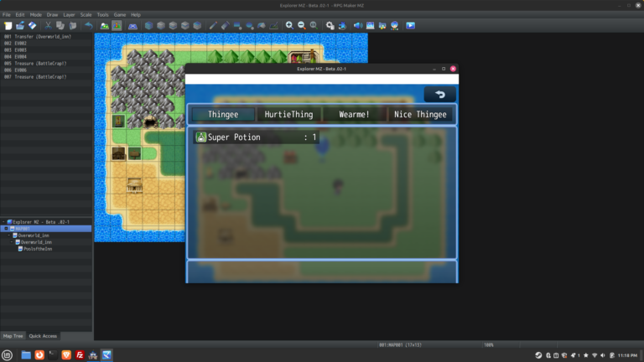Open the Edit menu
The width and height of the screenshot is (644, 362).
(x=20, y=15)
